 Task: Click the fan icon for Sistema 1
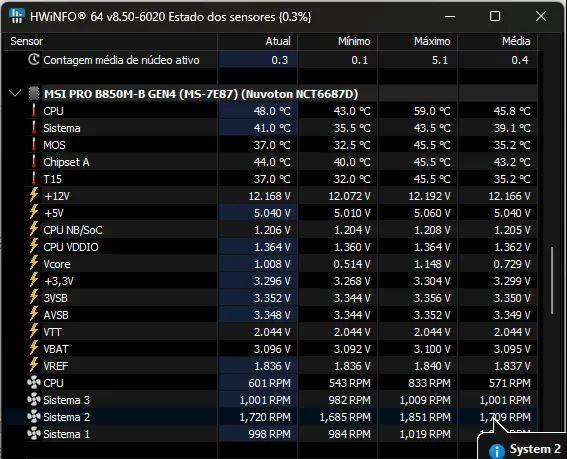coord(34,434)
